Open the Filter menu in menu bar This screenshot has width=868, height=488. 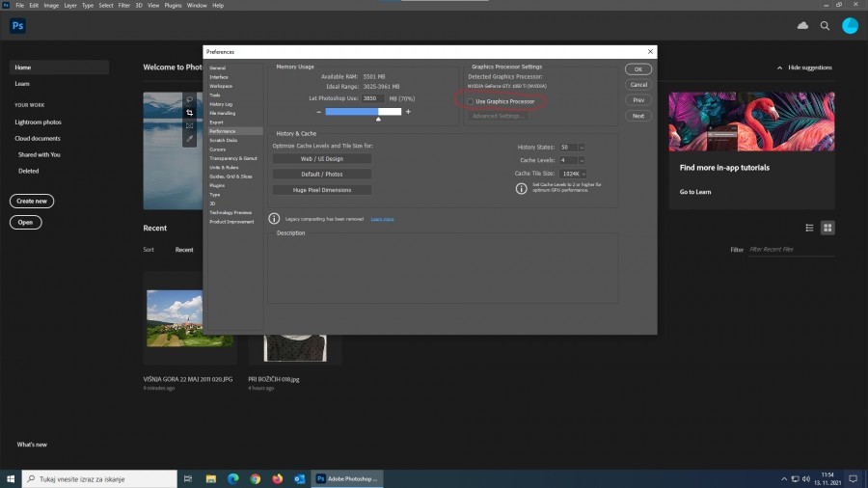pos(123,5)
